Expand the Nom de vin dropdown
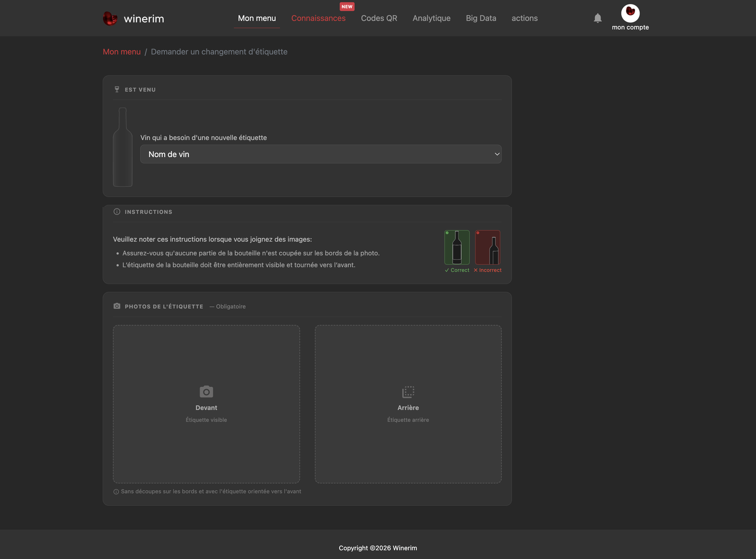This screenshot has width=756, height=559. coord(321,154)
